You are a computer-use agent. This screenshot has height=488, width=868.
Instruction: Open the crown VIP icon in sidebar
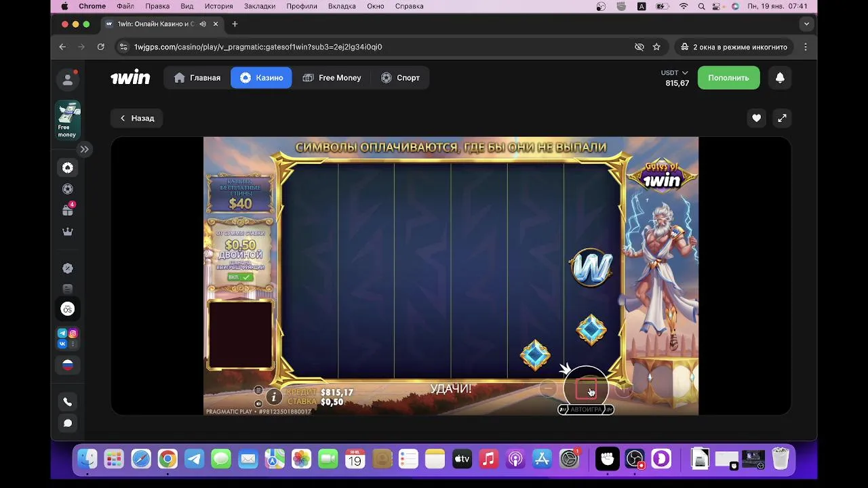[x=68, y=232]
